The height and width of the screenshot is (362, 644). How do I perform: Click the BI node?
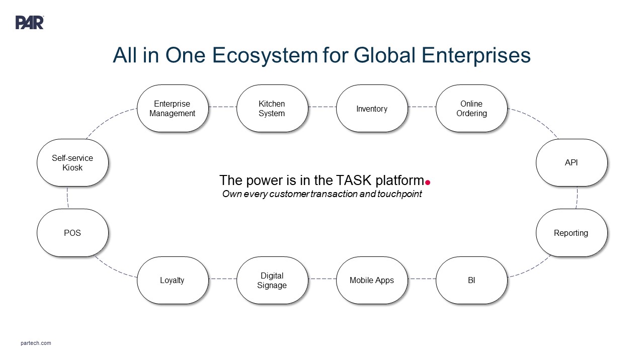[471, 280]
